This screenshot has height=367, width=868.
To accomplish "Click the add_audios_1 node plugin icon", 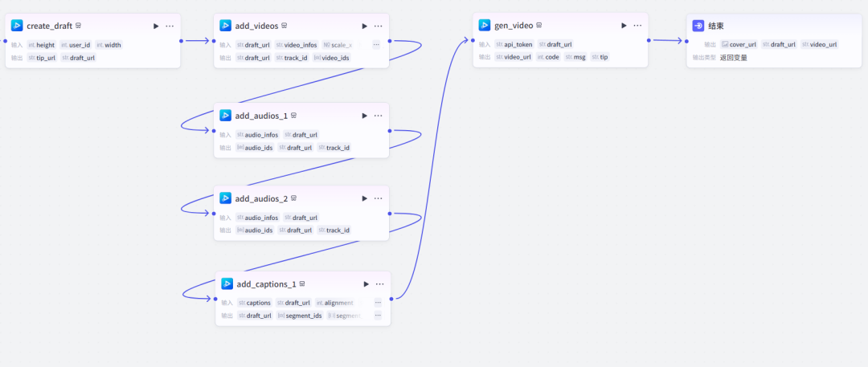I will click(x=225, y=115).
